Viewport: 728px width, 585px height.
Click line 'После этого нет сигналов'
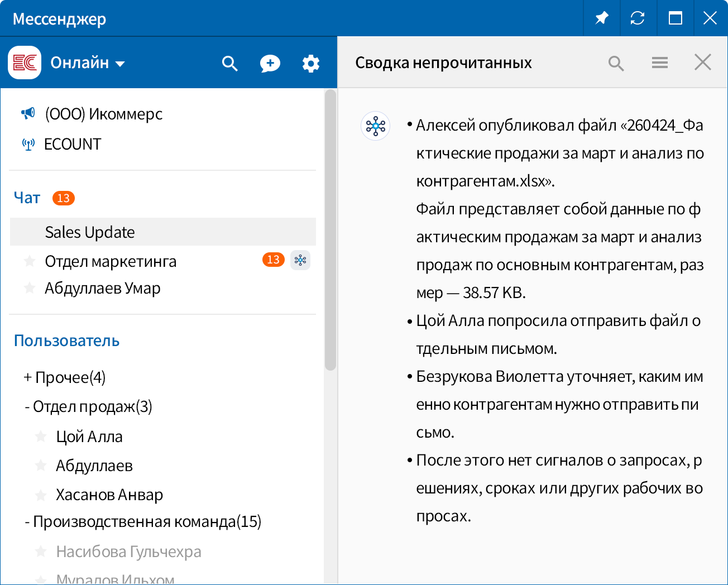pyautogui.click(x=559, y=488)
